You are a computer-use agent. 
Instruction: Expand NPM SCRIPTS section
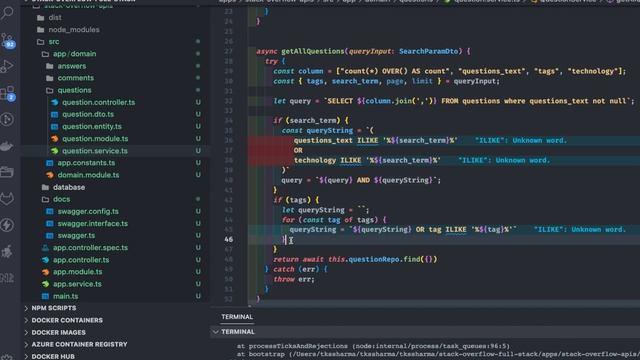click(x=54, y=308)
